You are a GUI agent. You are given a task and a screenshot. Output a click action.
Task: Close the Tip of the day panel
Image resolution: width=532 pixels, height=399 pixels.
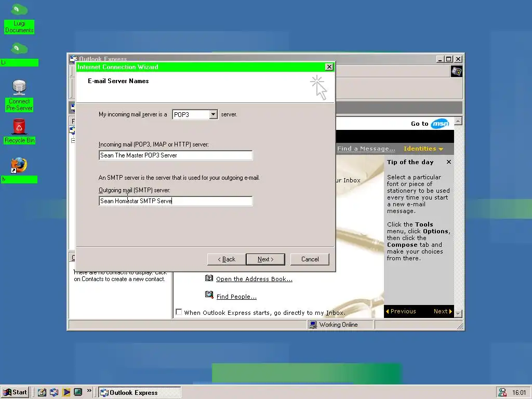tap(449, 162)
